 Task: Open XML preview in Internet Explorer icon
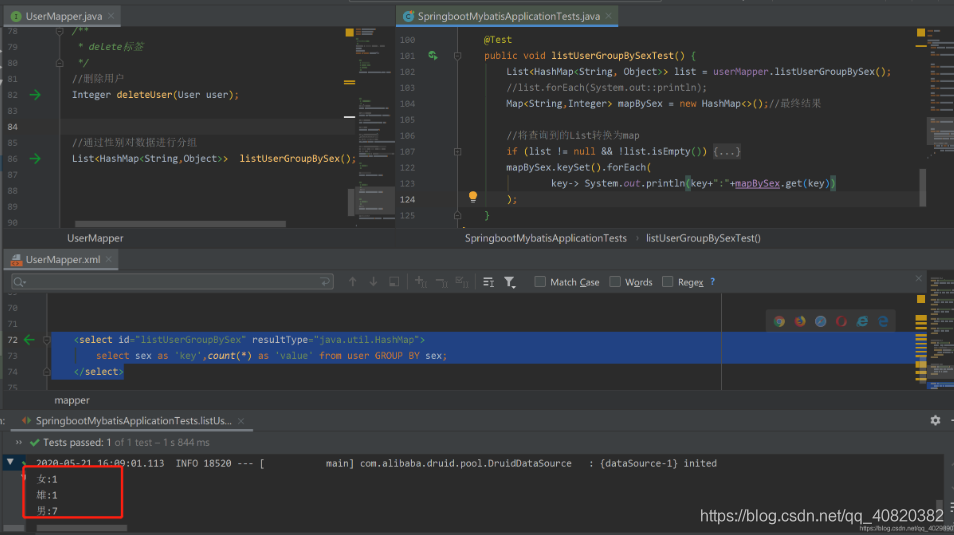pyautogui.click(x=862, y=321)
